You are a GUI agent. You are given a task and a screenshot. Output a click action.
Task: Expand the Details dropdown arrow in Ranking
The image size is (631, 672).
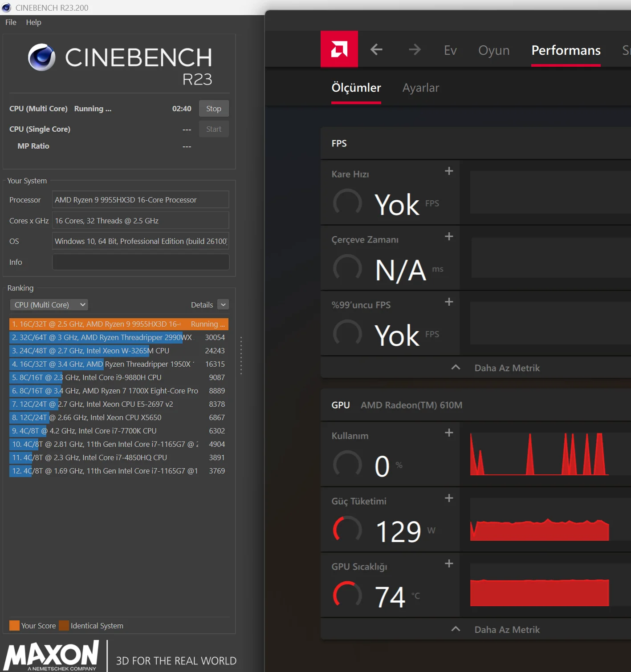223,304
